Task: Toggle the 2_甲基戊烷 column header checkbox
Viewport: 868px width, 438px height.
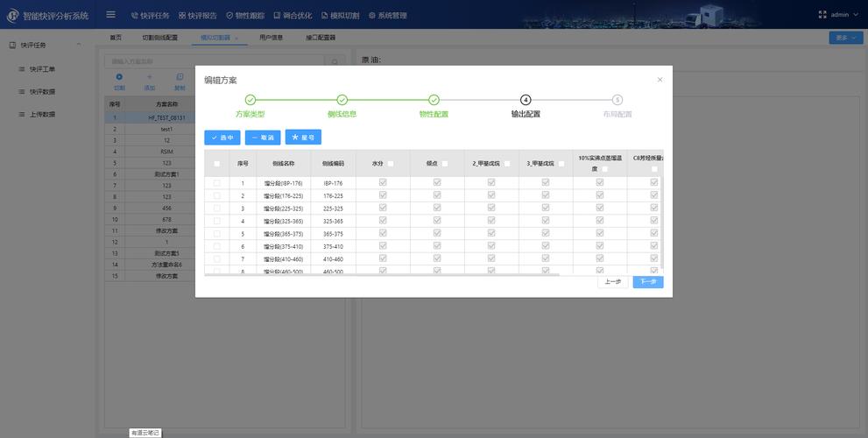Action: point(507,163)
